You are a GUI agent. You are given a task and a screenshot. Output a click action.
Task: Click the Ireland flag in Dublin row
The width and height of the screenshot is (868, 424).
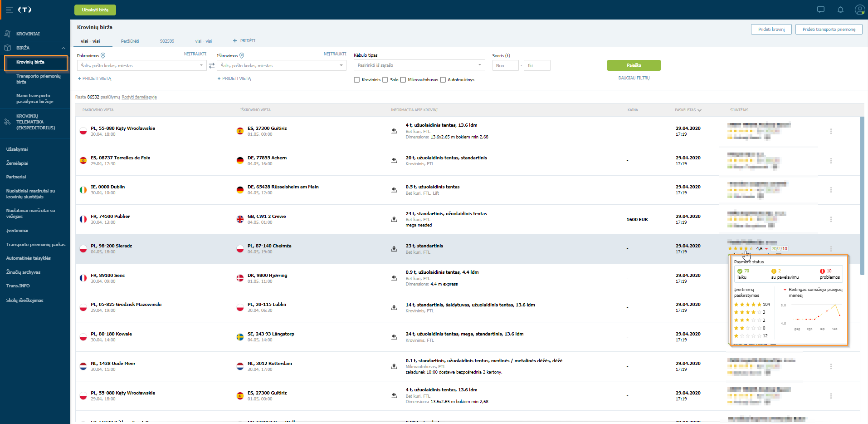83,190
